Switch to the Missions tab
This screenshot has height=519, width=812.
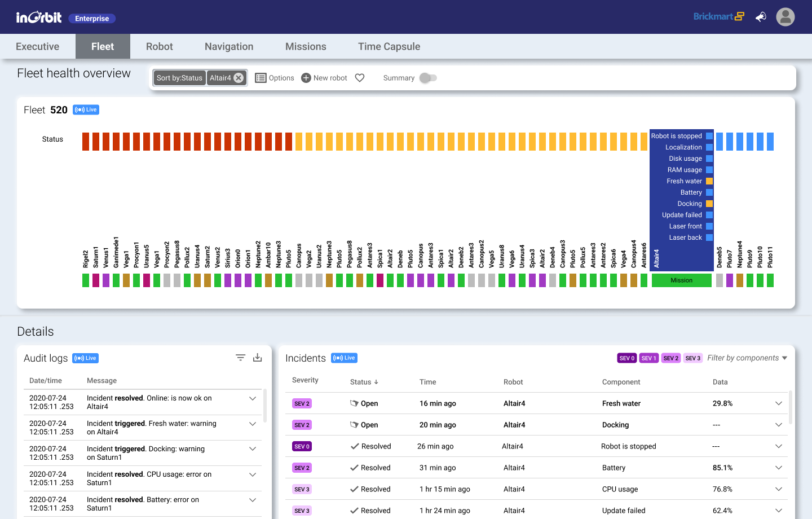(306, 46)
